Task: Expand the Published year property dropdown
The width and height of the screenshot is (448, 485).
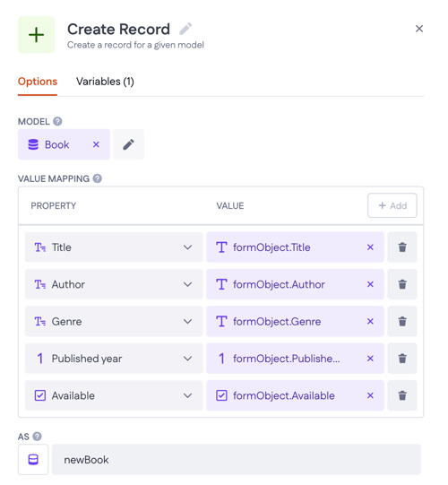Action: click(114, 359)
